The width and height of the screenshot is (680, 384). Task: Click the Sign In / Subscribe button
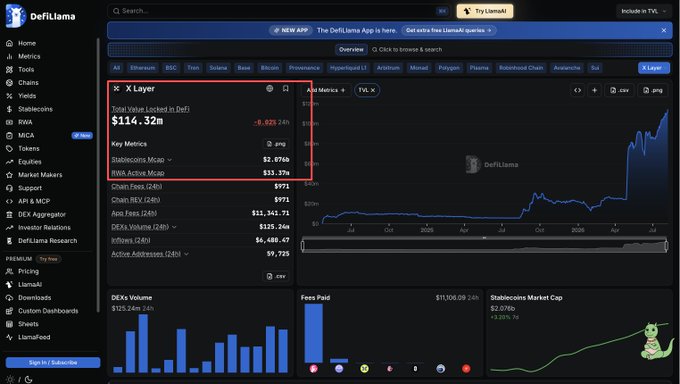(53, 362)
